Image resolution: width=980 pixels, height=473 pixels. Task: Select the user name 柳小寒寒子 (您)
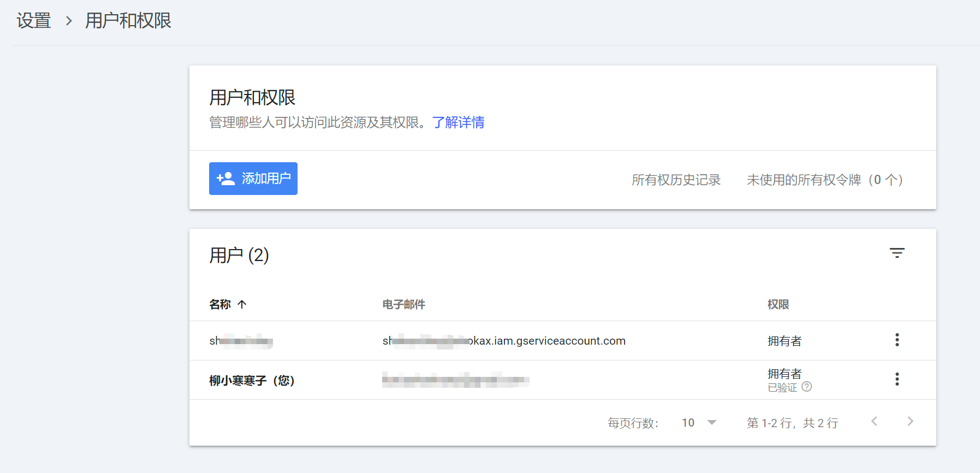coord(252,380)
